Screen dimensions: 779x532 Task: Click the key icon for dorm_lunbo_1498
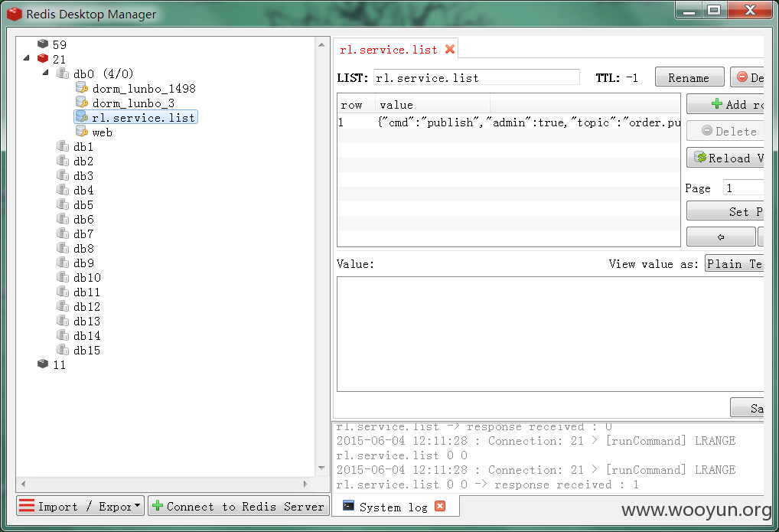[81, 88]
